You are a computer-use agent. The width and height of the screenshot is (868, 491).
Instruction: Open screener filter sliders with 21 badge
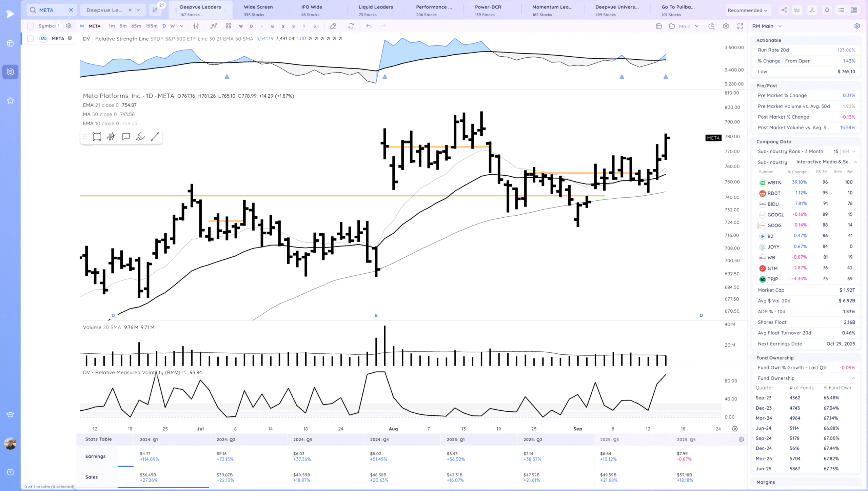[155, 10]
